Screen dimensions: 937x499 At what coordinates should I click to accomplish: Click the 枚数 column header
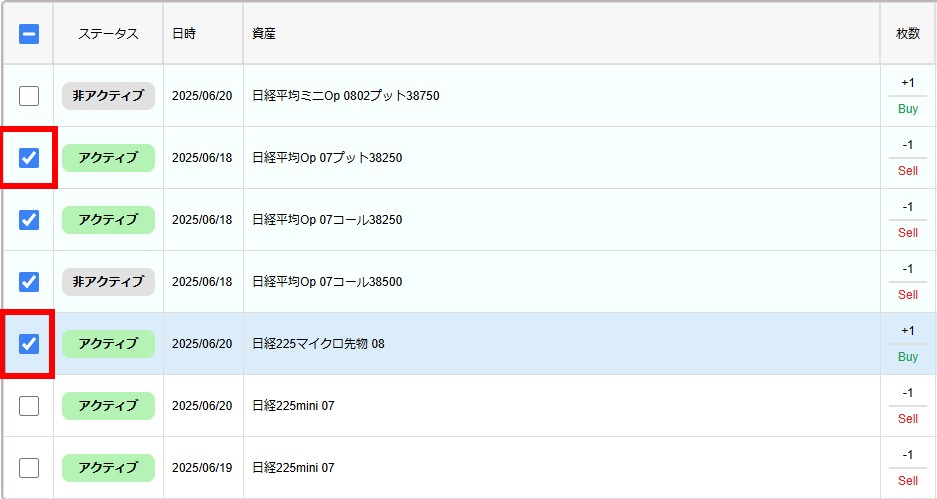coord(907,34)
